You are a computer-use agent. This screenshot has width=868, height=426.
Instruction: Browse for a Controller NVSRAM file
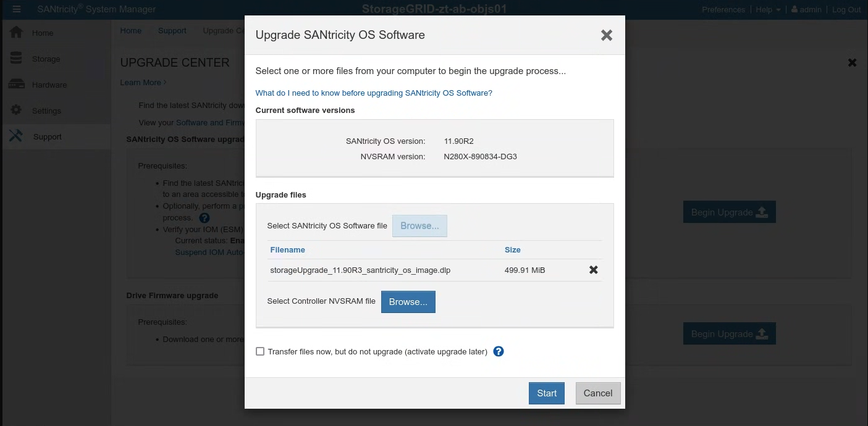pyautogui.click(x=408, y=301)
